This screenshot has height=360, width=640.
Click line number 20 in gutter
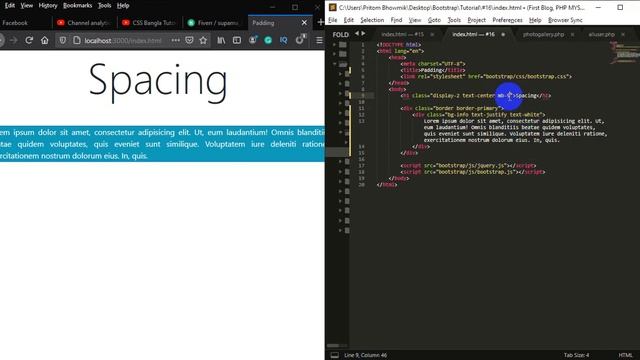[x=361, y=185]
